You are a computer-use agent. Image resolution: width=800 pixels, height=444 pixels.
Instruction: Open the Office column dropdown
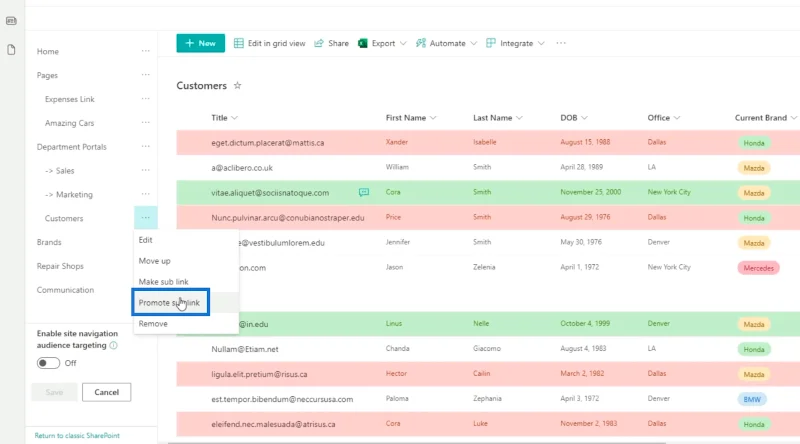[677, 118]
